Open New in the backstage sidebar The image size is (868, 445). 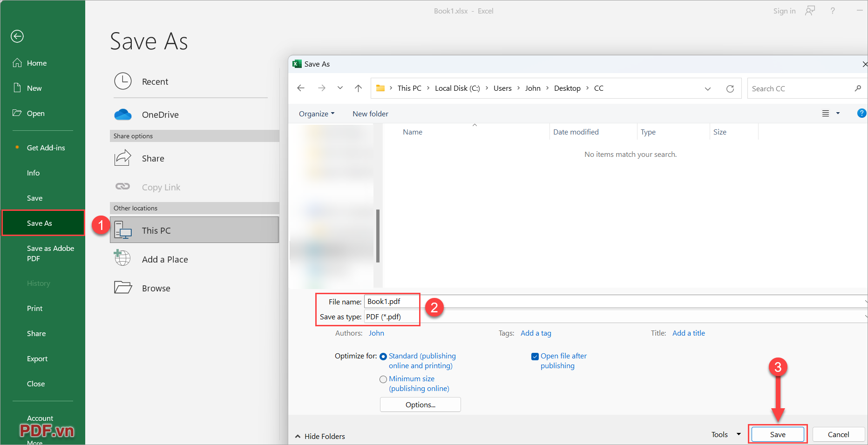point(34,88)
